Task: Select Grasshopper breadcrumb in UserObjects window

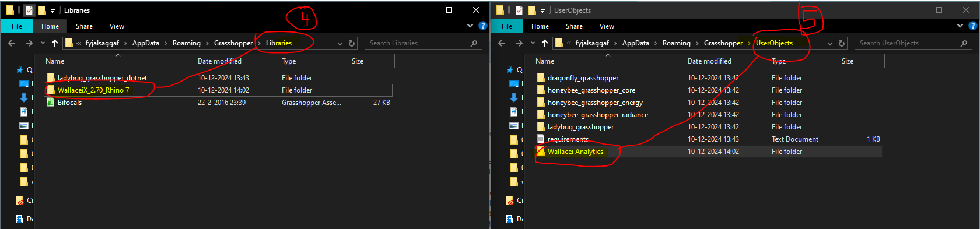Action: pos(723,43)
